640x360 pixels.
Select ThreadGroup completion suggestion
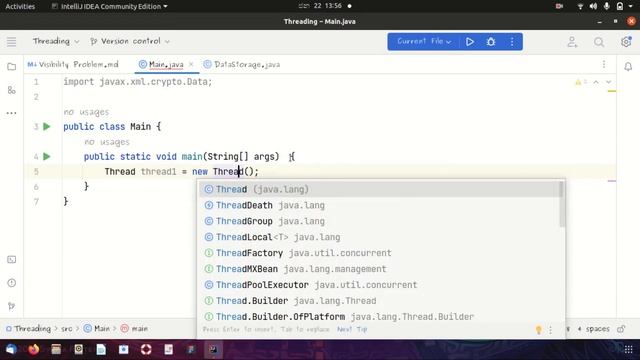(380, 221)
